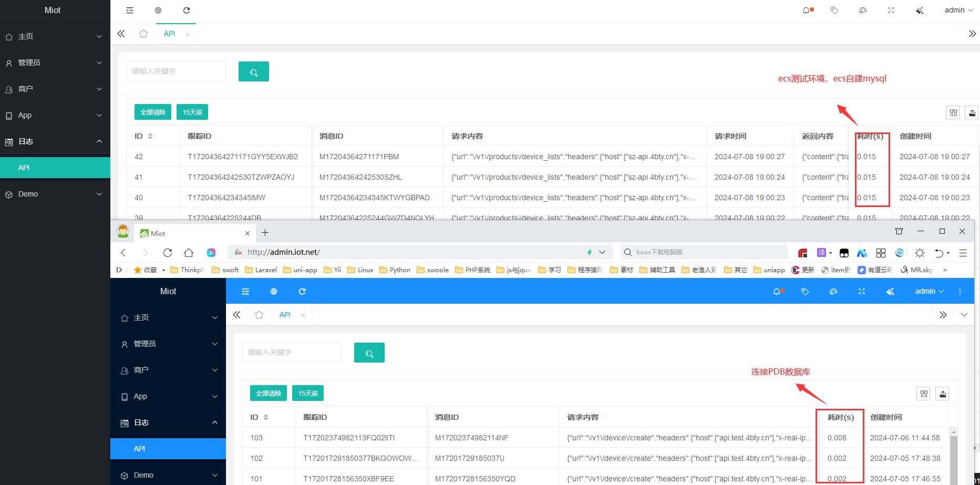Expand 商户 menu in background sidebar
The width and height of the screenshot is (980, 485).
(55, 89)
